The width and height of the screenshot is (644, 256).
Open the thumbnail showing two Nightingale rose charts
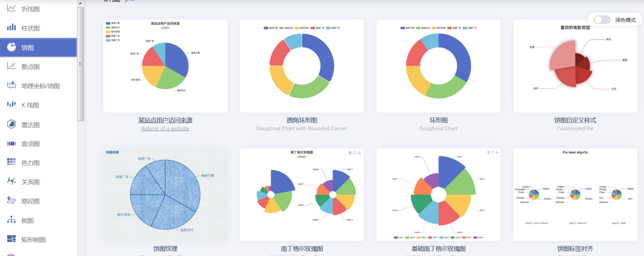[x=302, y=195]
